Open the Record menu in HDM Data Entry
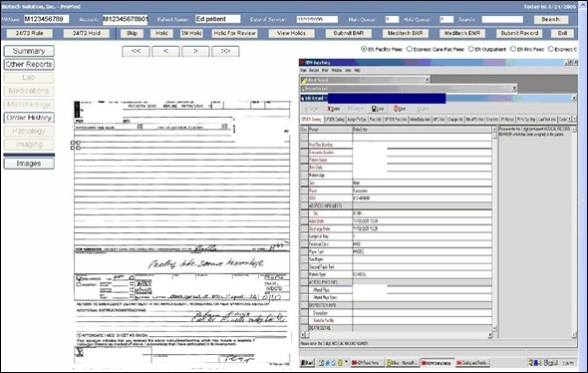 (x=314, y=70)
